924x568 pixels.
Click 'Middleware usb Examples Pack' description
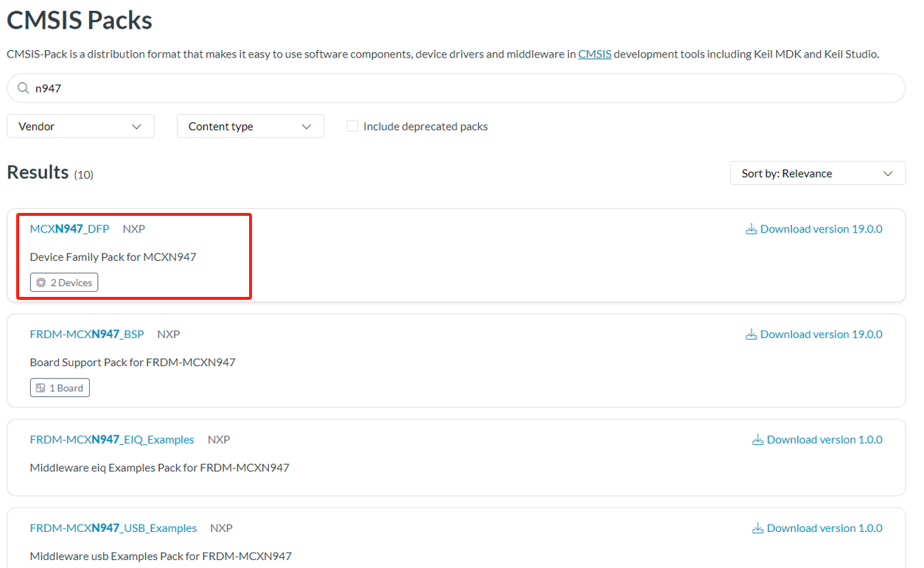161,556
